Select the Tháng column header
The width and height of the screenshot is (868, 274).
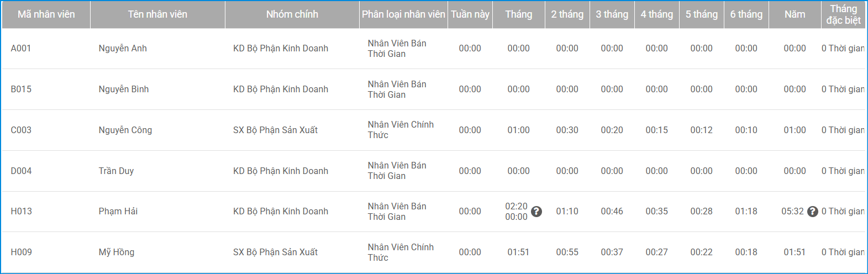(x=518, y=14)
